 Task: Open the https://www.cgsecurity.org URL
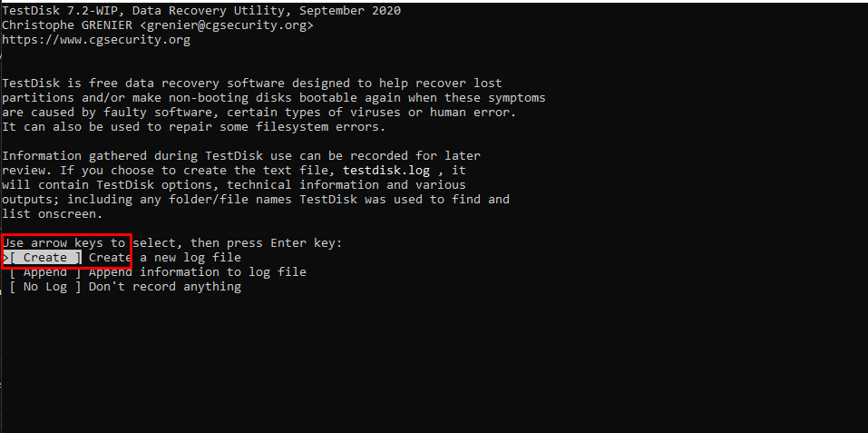coord(96,40)
